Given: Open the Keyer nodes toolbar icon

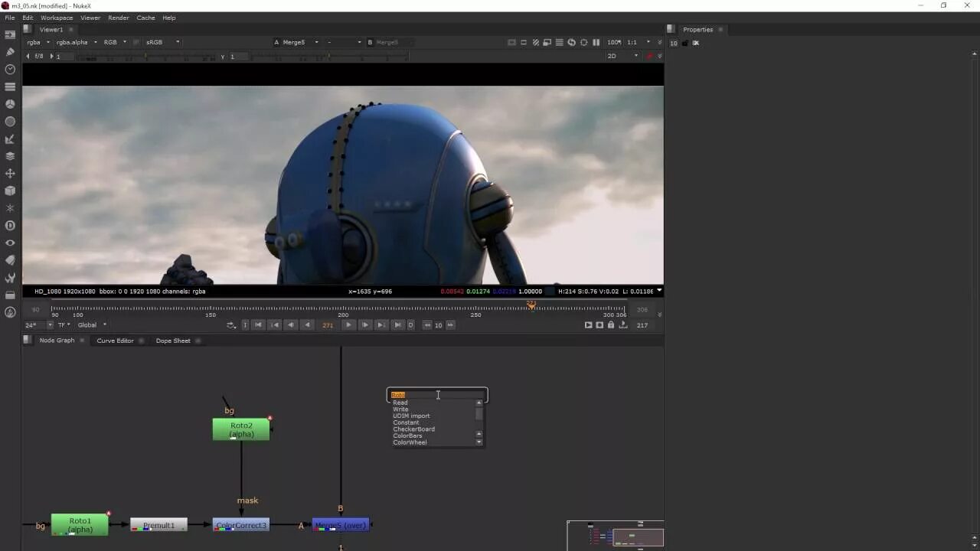Looking at the screenshot, I should click(10, 139).
